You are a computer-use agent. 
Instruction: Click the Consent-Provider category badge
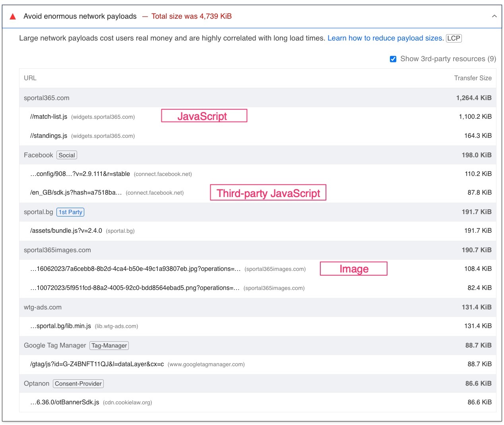pos(78,384)
